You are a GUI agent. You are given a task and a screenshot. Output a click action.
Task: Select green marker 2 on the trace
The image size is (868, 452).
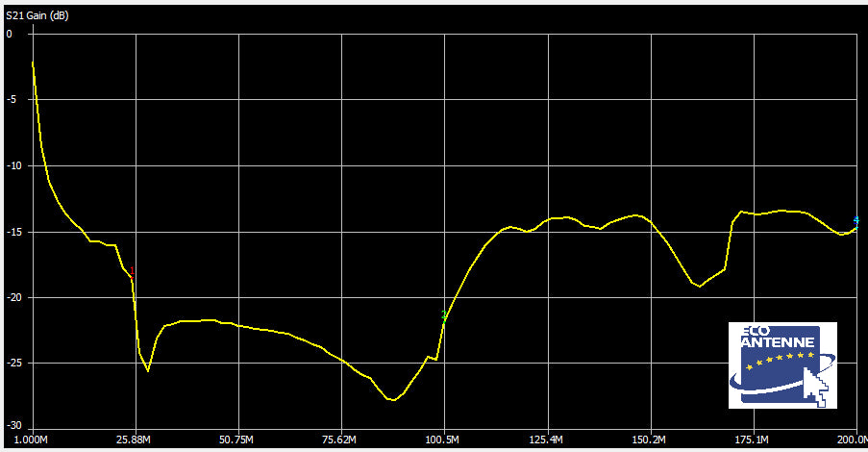(x=444, y=315)
